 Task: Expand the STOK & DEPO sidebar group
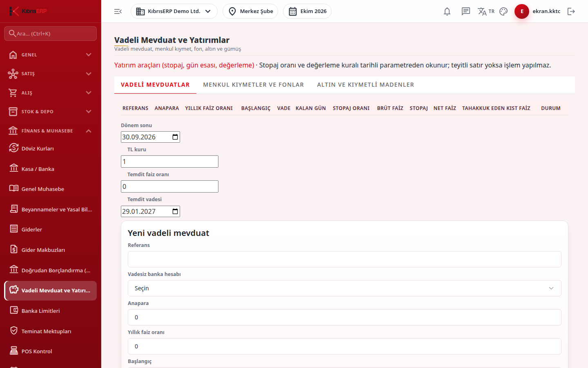point(51,112)
